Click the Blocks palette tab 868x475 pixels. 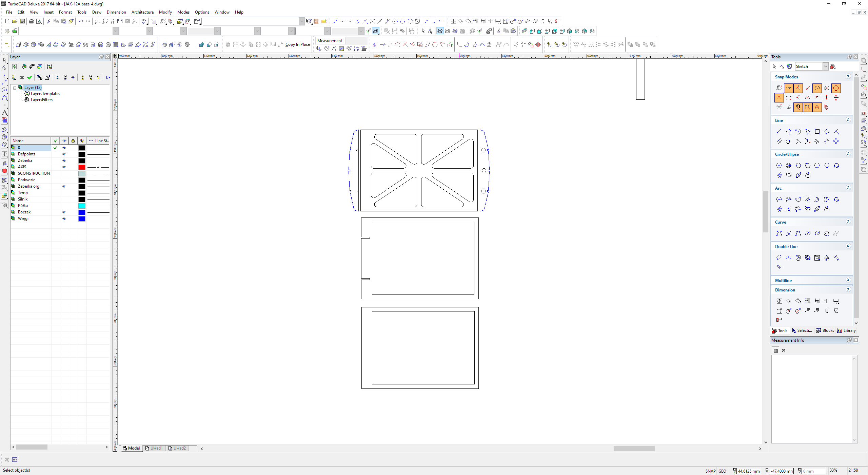pyautogui.click(x=825, y=330)
